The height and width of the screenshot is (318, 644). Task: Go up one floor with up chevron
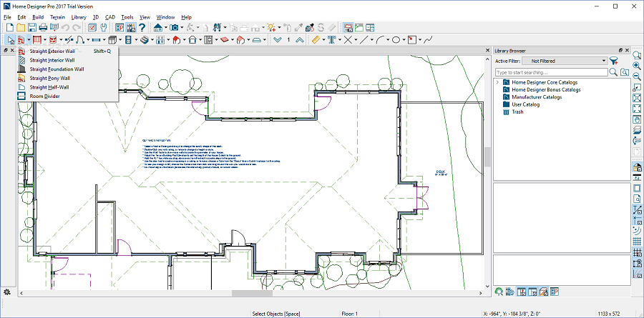coord(300,40)
